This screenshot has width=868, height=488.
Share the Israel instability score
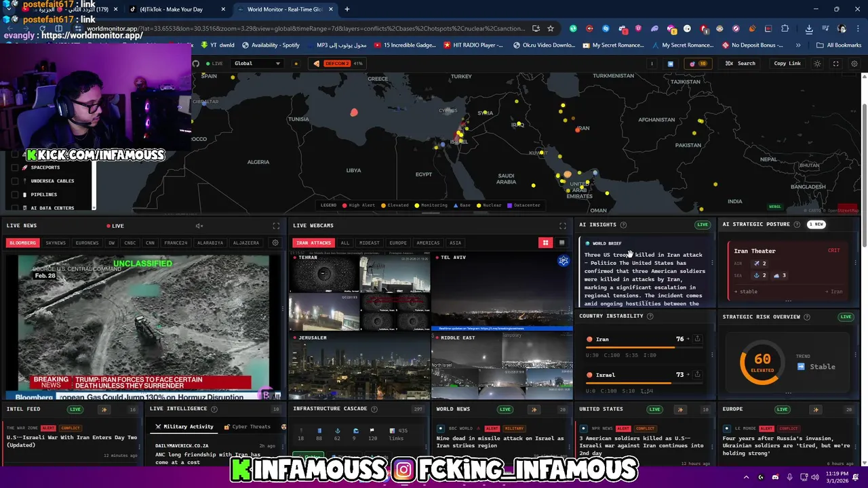tap(697, 374)
